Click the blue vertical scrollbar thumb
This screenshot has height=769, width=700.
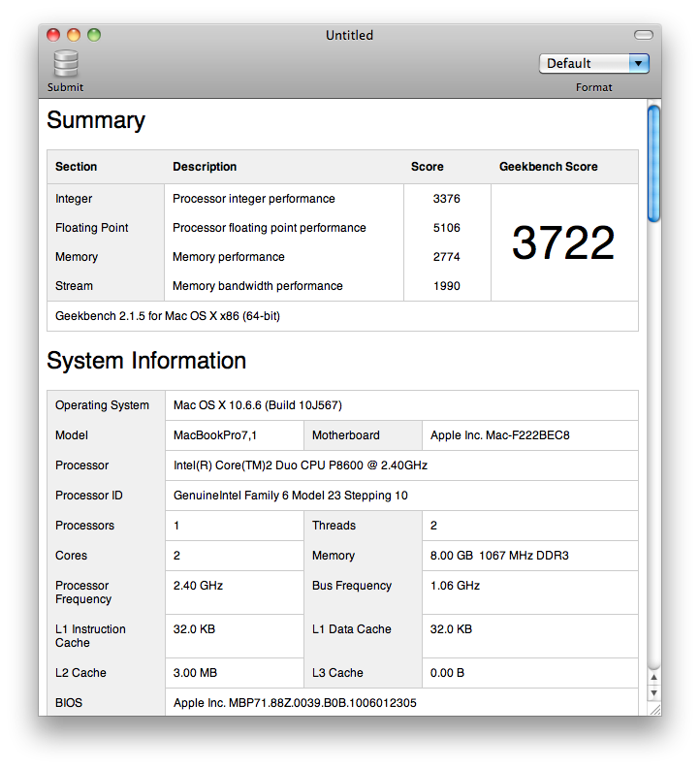pyautogui.click(x=653, y=164)
